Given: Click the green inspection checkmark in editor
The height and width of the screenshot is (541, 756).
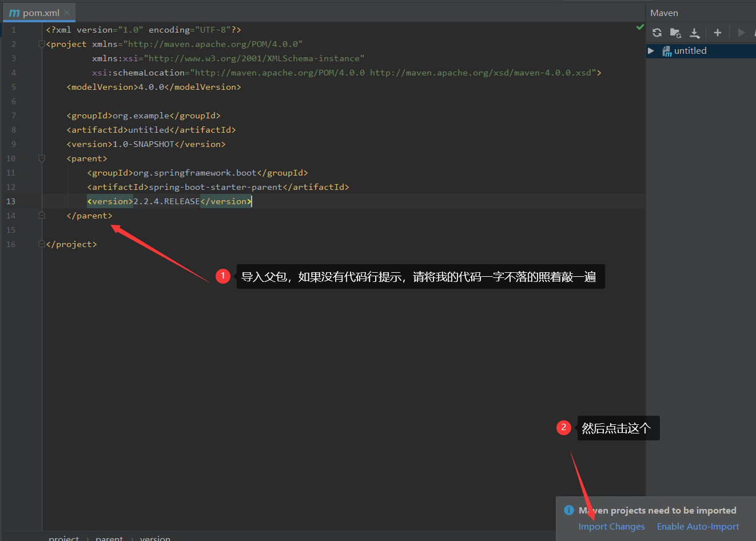Looking at the screenshot, I should (640, 27).
